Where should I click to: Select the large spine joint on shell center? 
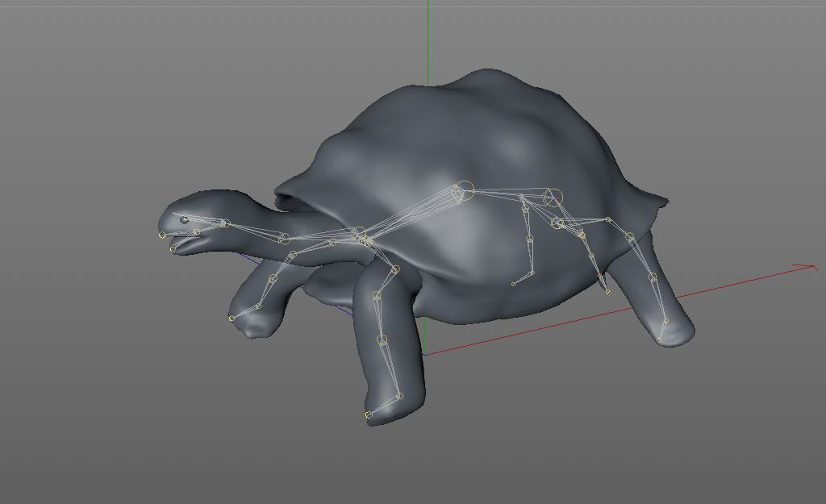point(464,191)
